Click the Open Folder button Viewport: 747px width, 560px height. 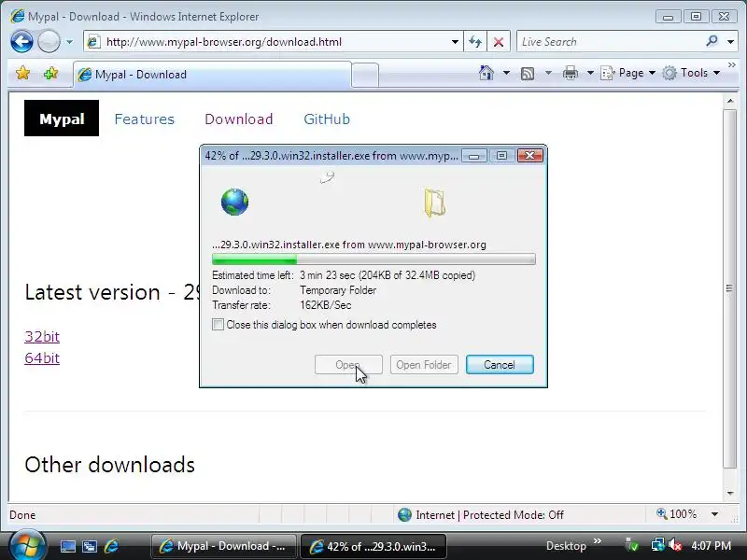pos(424,365)
